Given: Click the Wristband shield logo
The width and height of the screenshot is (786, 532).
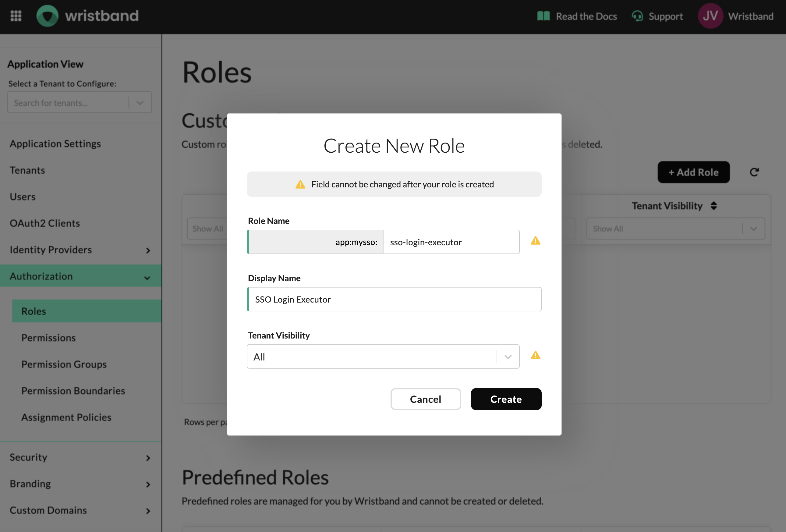Looking at the screenshot, I should coord(47,16).
